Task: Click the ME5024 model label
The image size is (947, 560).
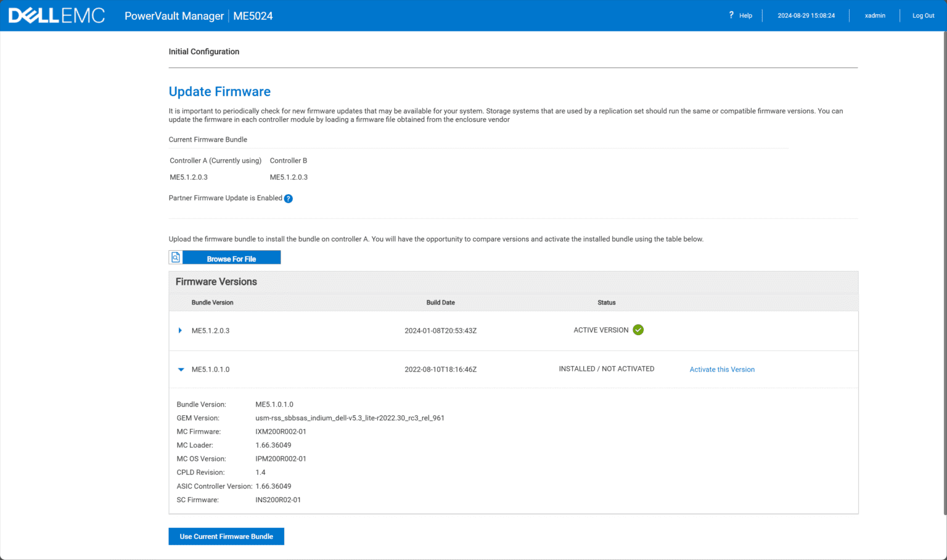Action: coord(253,16)
